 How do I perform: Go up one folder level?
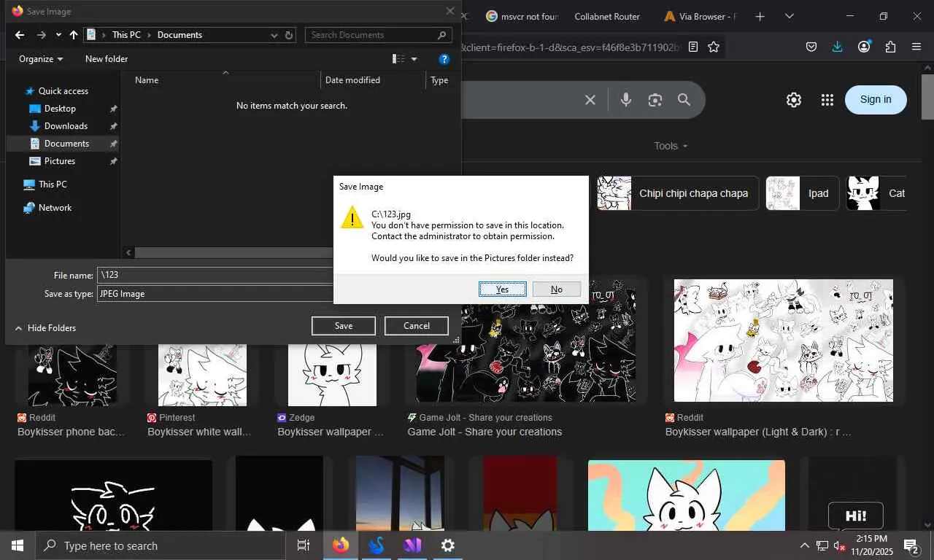point(74,35)
